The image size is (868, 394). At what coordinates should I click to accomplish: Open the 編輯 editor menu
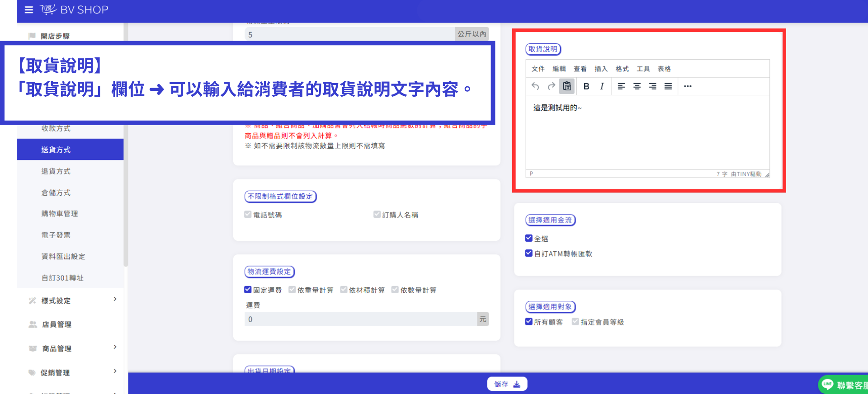click(559, 69)
